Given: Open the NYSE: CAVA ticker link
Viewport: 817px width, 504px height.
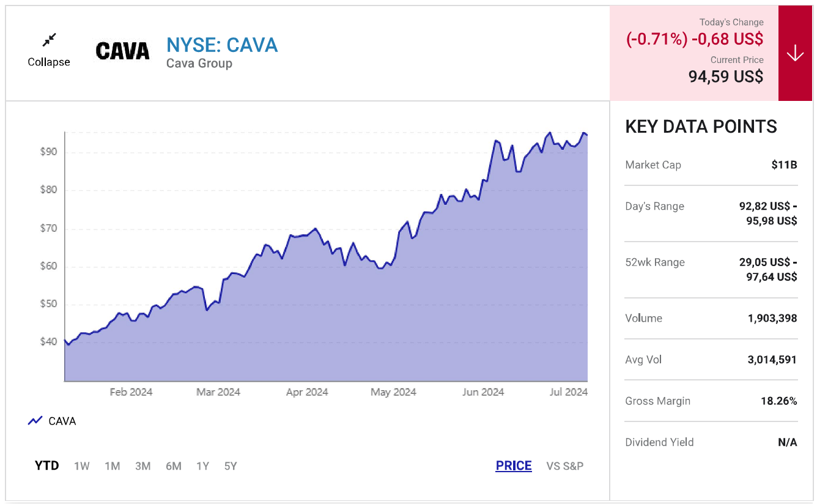Looking at the screenshot, I should tap(222, 45).
